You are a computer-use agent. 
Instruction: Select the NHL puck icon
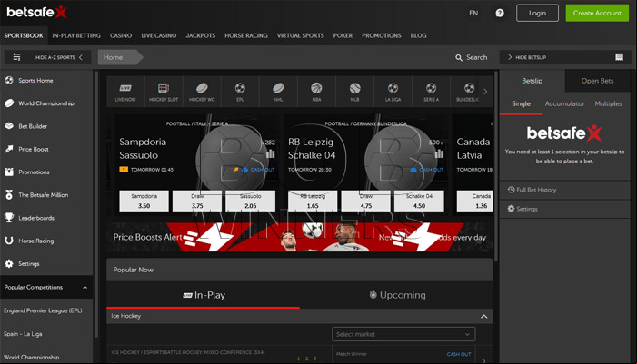(x=278, y=88)
